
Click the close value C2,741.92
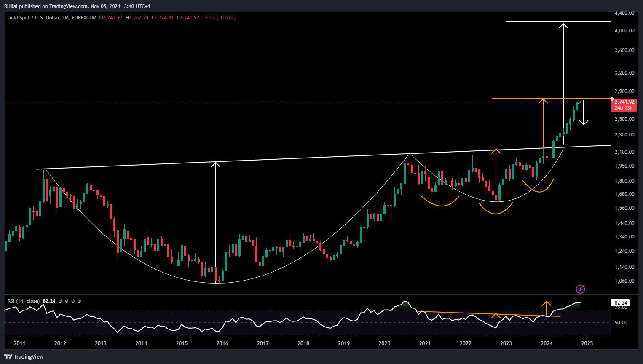(188, 18)
